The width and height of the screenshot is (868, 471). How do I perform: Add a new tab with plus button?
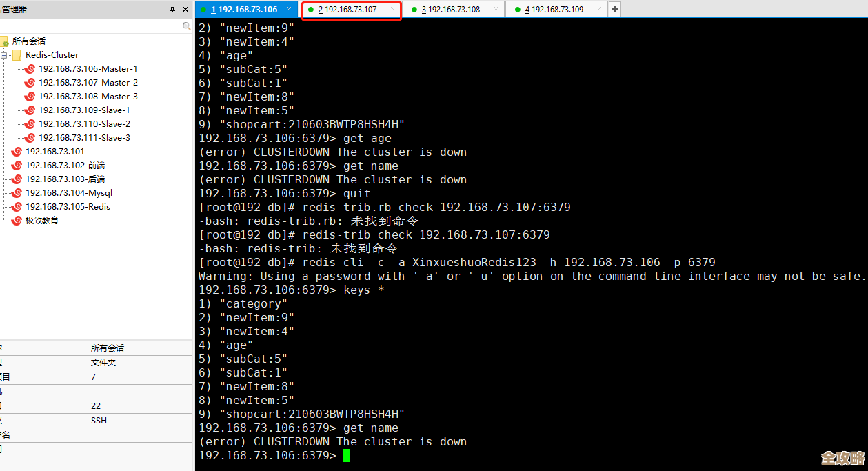coord(615,9)
